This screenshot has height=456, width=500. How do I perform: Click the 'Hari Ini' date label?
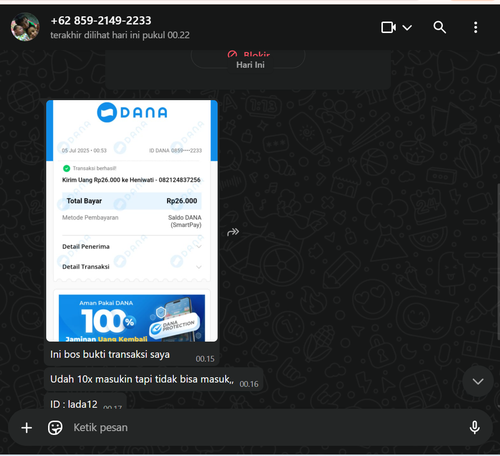pos(250,65)
